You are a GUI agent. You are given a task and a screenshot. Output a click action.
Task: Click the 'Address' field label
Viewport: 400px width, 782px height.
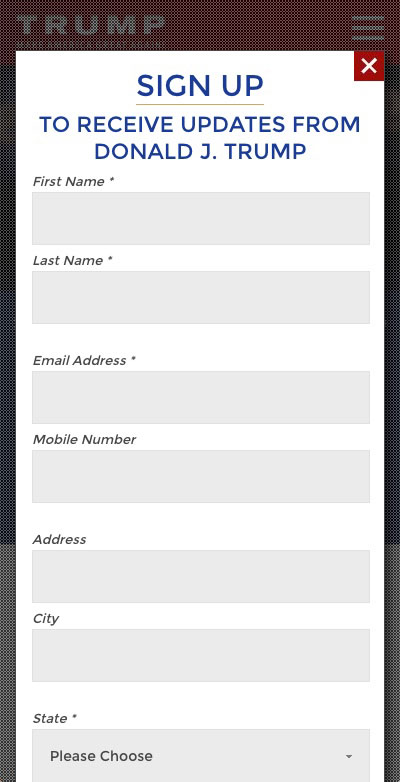point(59,539)
